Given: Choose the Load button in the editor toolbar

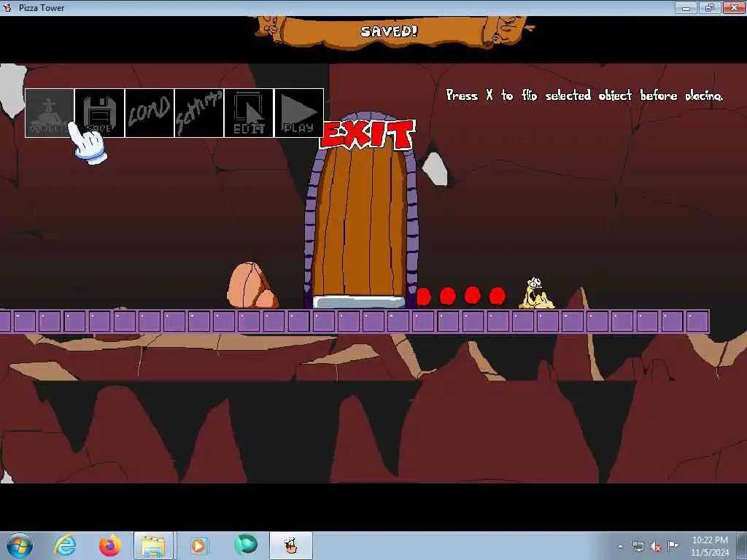Looking at the screenshot, I should pyautogui.click(x=149, y=113).
